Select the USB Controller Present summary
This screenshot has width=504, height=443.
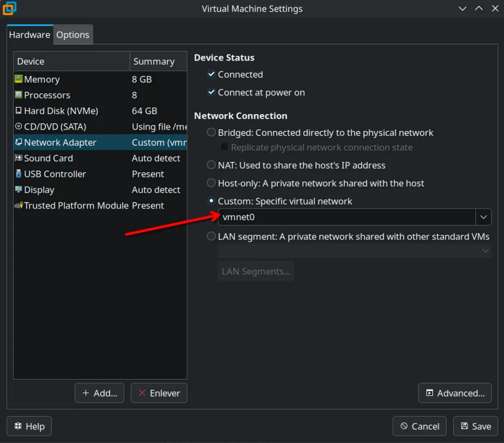[x=148, y=174]
